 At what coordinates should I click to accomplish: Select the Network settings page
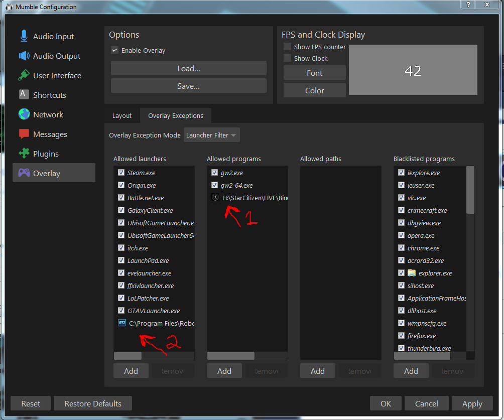click(48, 114)
